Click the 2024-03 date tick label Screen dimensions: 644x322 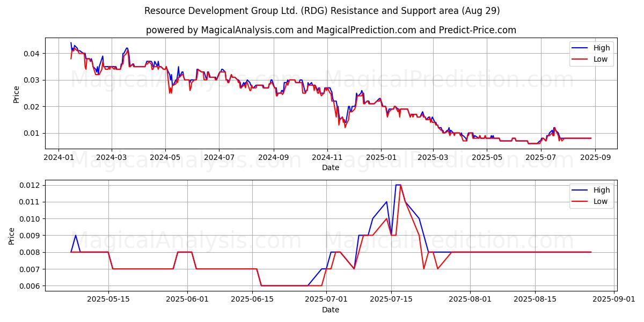pos(111,158)
